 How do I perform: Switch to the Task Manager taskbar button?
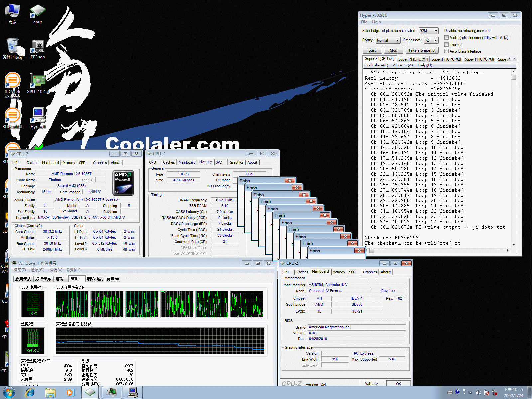tap(112, 393)
